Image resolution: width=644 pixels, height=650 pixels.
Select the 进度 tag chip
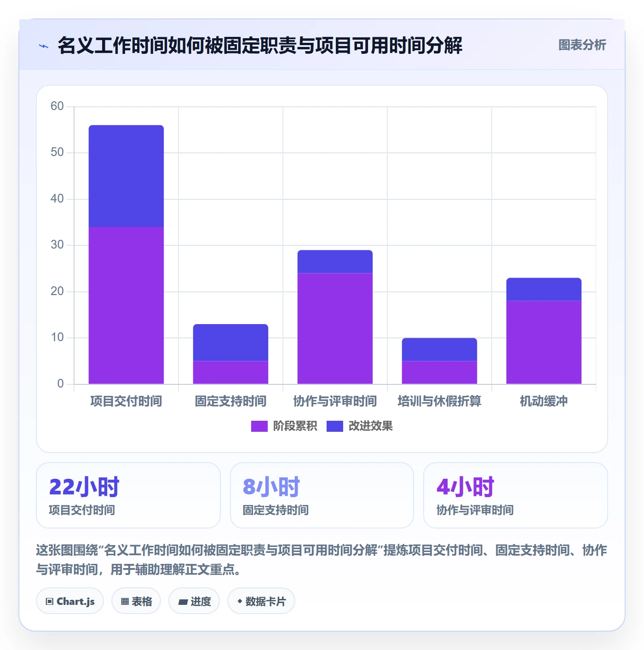coord(194,601)
